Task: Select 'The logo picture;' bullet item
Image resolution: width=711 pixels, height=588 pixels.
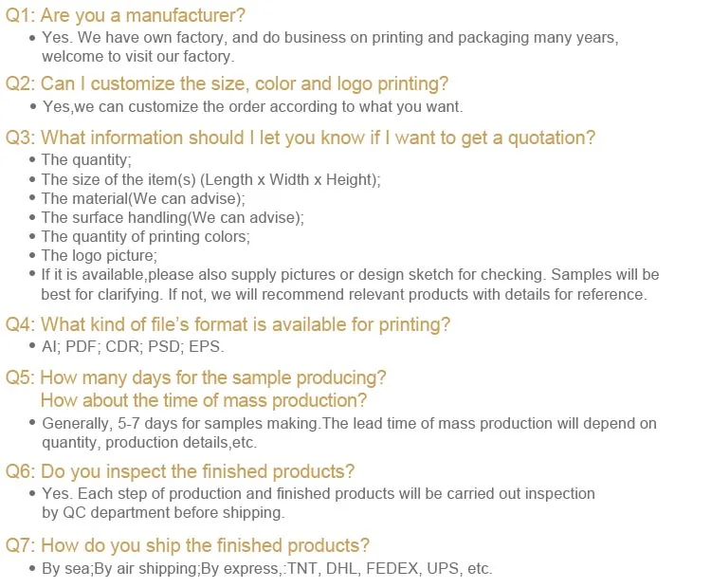Action: pos(100,256)
